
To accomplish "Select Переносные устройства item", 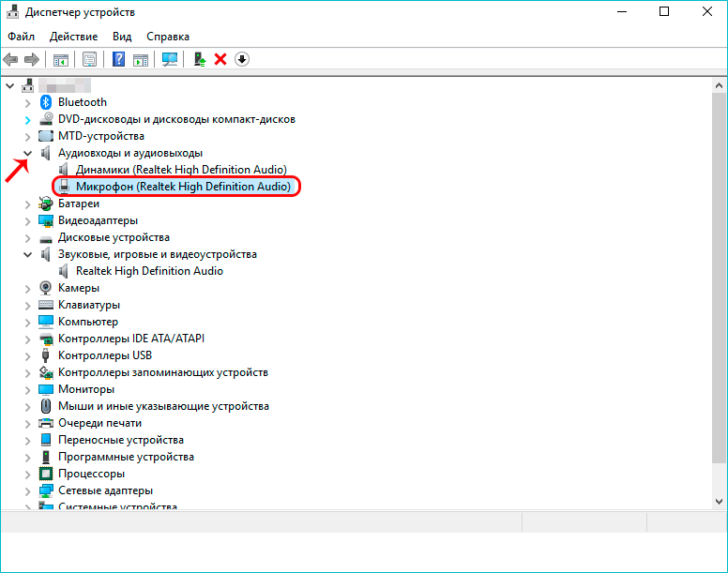I will (x=121, y=440).
